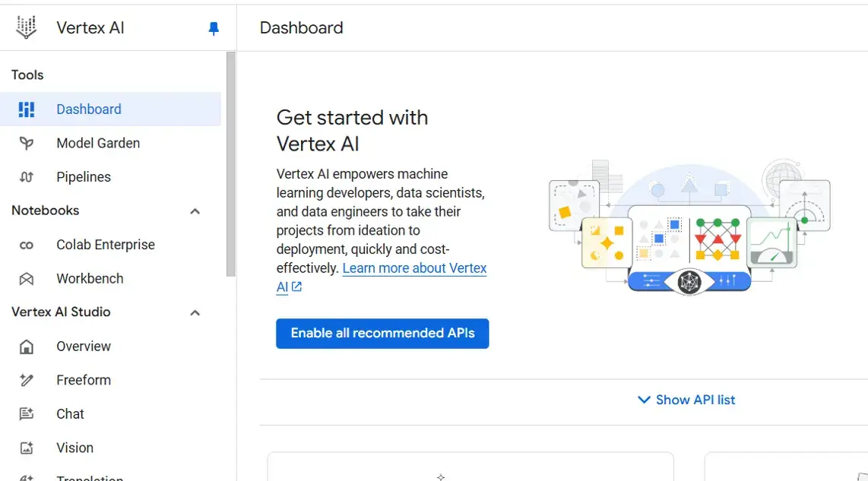Toggle the blue pin navigation icon

pyautogui.click(x=214, y=28)
